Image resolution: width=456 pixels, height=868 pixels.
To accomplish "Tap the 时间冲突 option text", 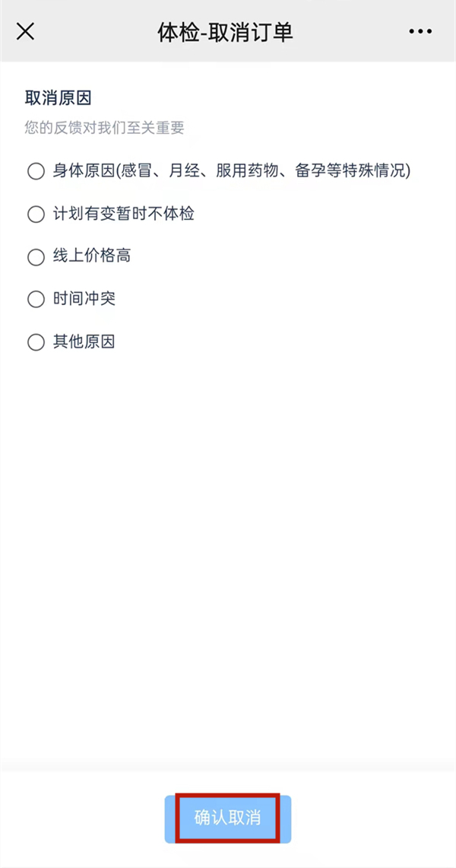I will pyautogui.click(x=84, y=299).
